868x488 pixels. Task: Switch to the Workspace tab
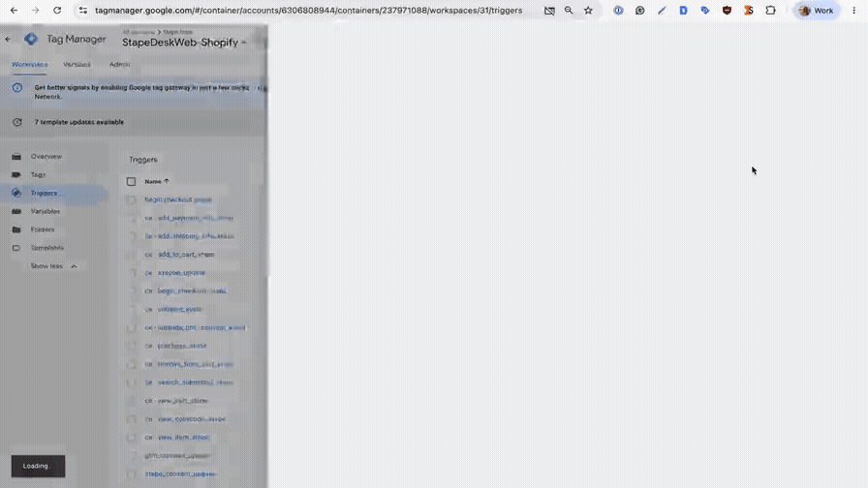pos(29,64)
